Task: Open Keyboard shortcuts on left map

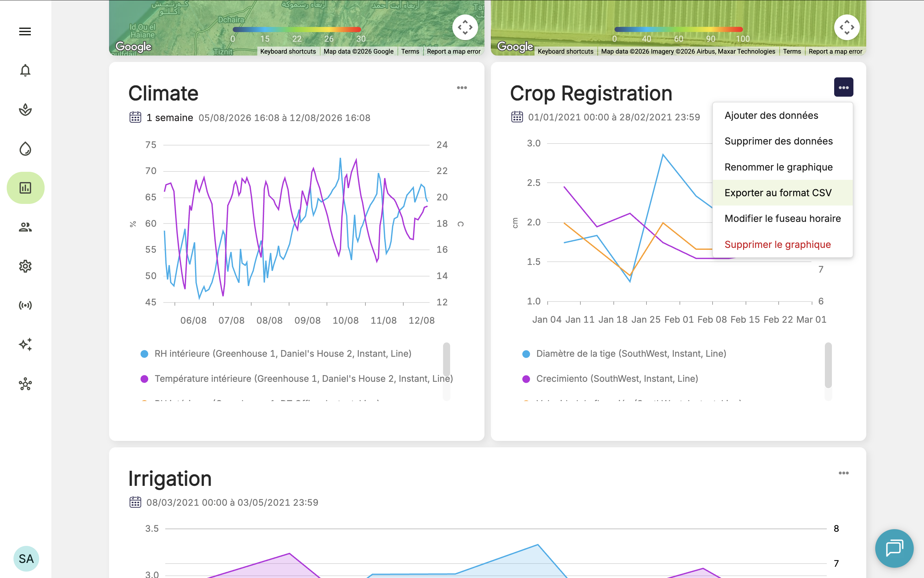Action: click(x=288, y=51)
